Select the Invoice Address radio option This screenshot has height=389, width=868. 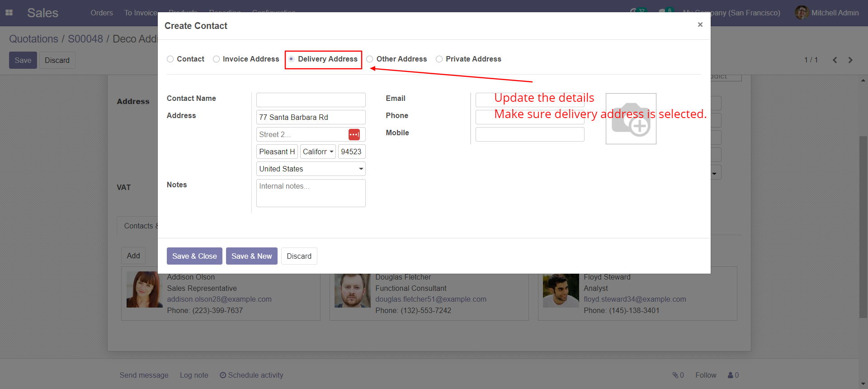click(x=217, y=59)
